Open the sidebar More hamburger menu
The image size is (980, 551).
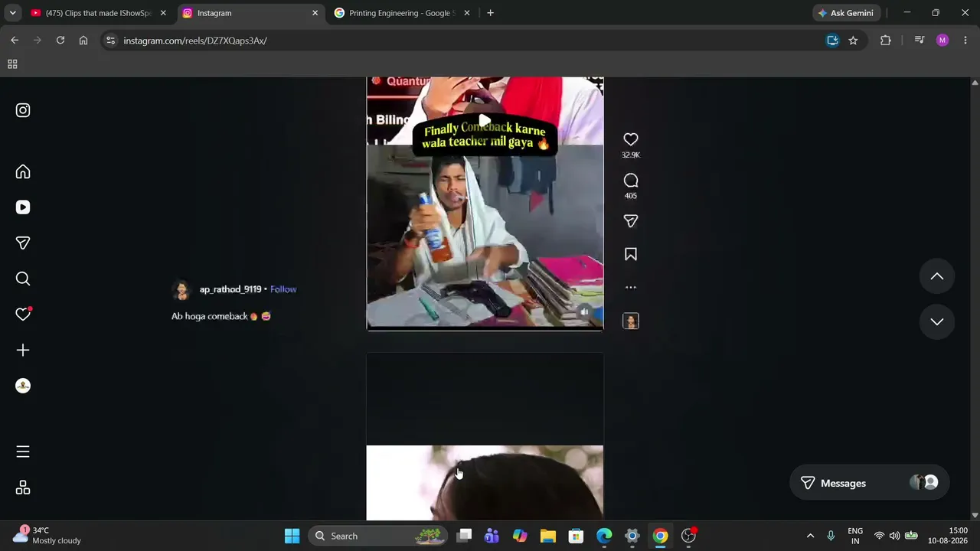pyautogui.click(x=23, y=452)
